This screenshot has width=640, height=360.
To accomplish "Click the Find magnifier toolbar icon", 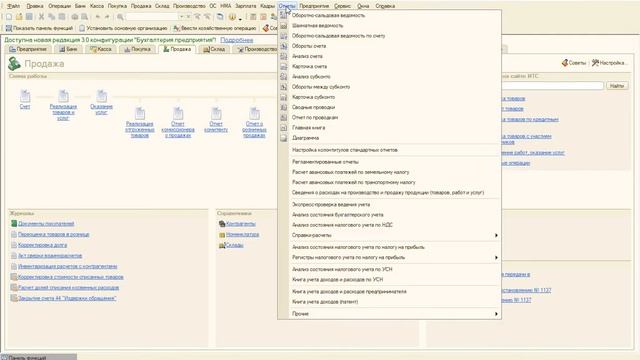I will click(x=120, y=17).
